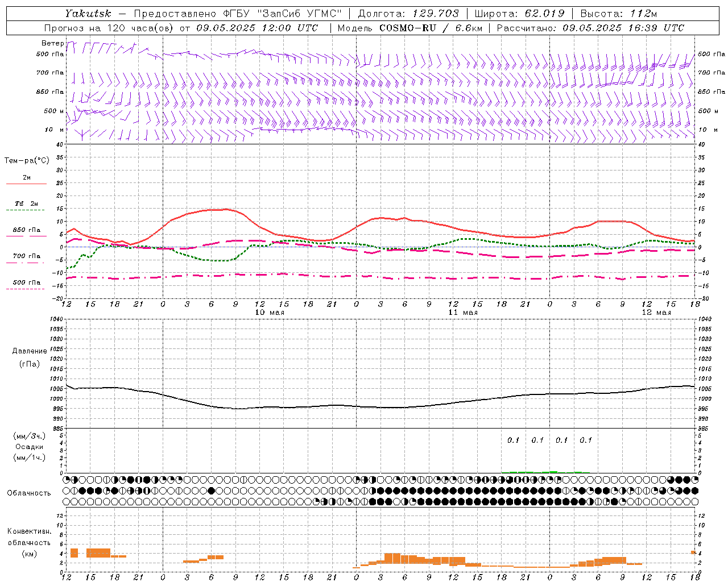The image size is (728, 582).
Task: Click the Широта: 62.019 value
Action: 519,14
